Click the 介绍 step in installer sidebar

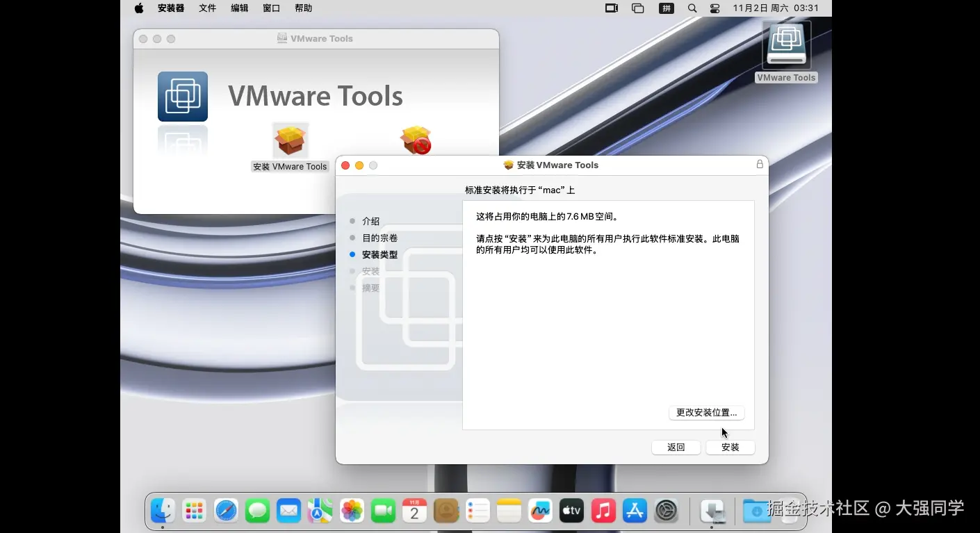[370, 221]
